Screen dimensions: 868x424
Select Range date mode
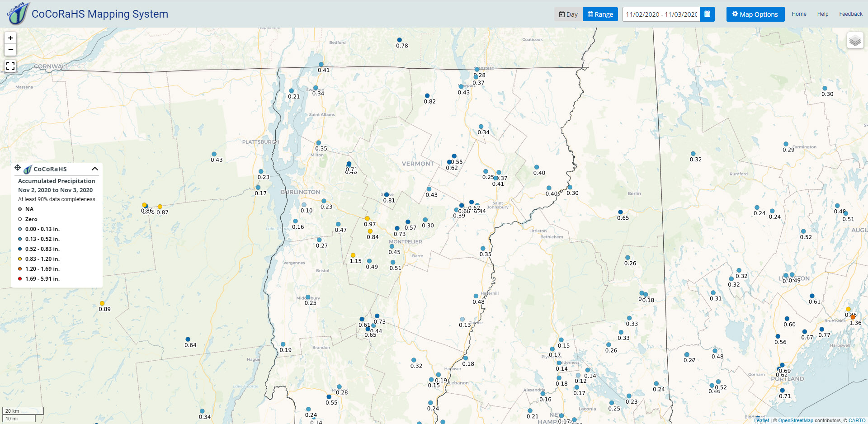pos(600,14)
